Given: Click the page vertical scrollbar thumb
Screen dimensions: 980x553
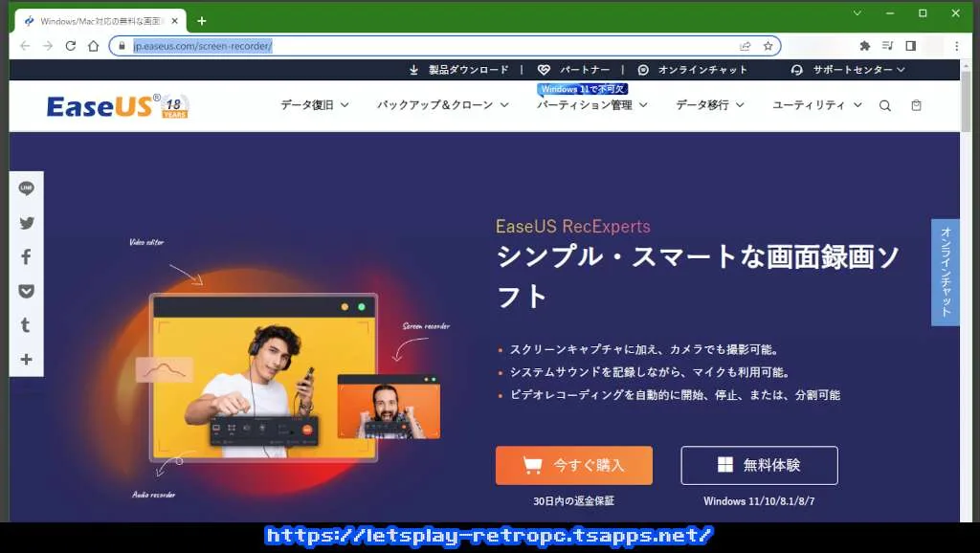Looking at the screenshot, I should click(967, 103).
